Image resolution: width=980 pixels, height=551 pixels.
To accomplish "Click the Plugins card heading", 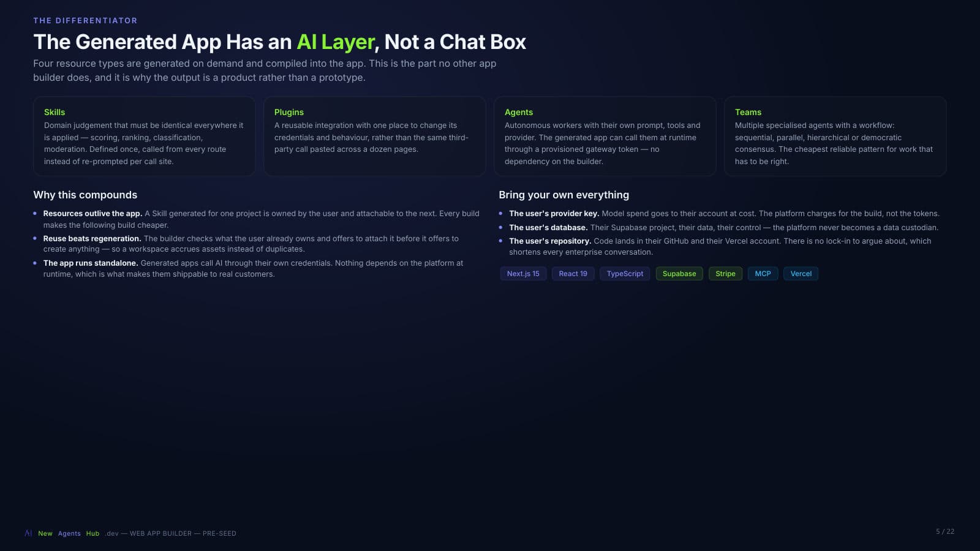I will point(289,112).
